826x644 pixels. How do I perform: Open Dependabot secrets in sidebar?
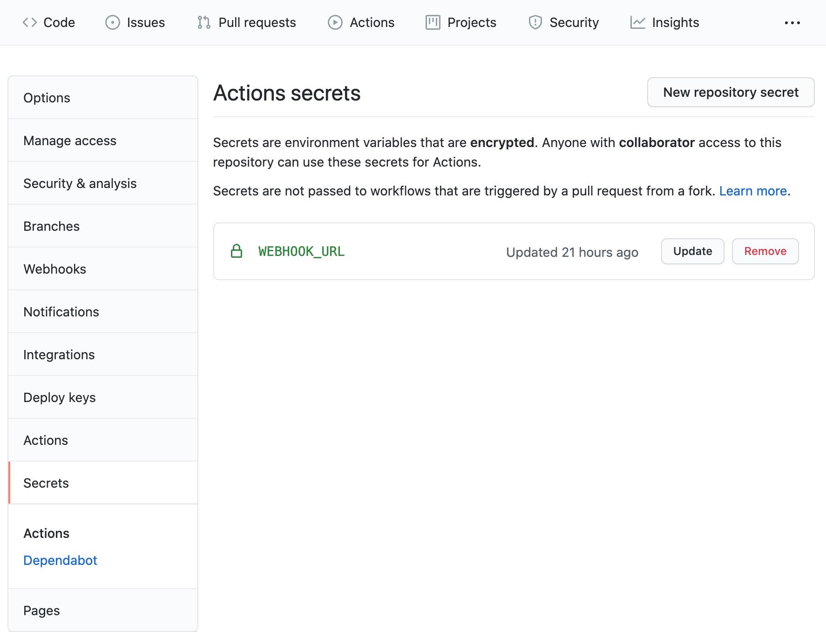[60, 560]
